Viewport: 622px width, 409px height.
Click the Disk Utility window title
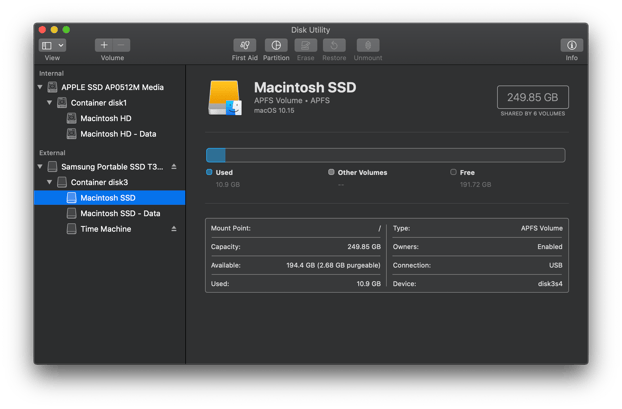311,30
